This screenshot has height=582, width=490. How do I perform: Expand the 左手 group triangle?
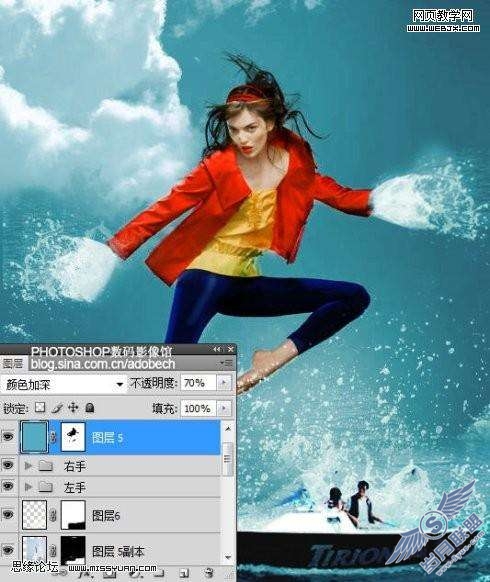click(x=28, y=486)
